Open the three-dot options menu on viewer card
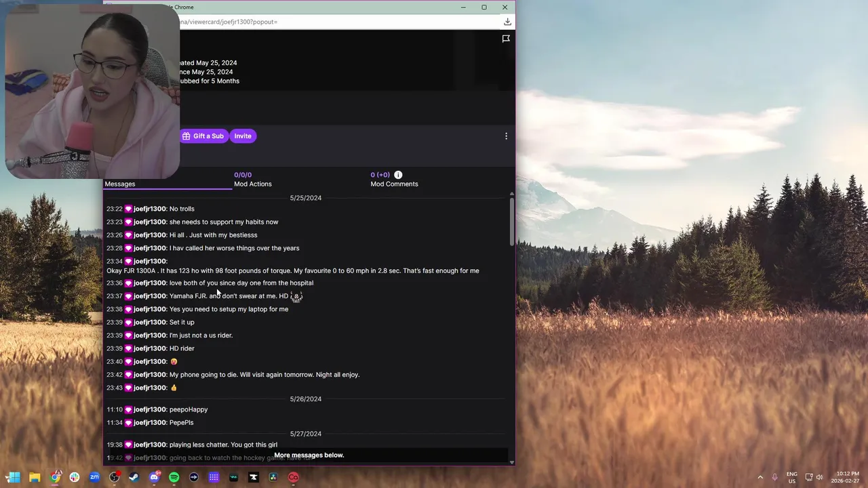Screen dimensions: 868x488 coord(506,136)
